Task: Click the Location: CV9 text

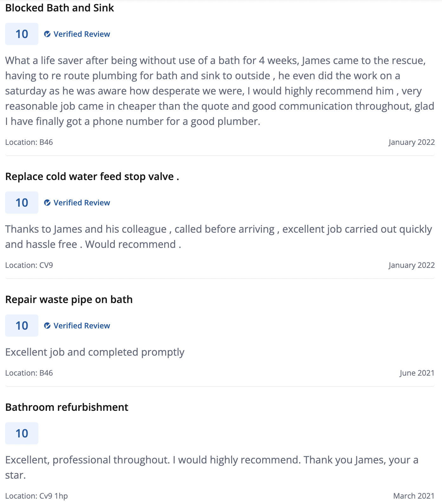Action: pyautogui.click(x=29, y=265)
